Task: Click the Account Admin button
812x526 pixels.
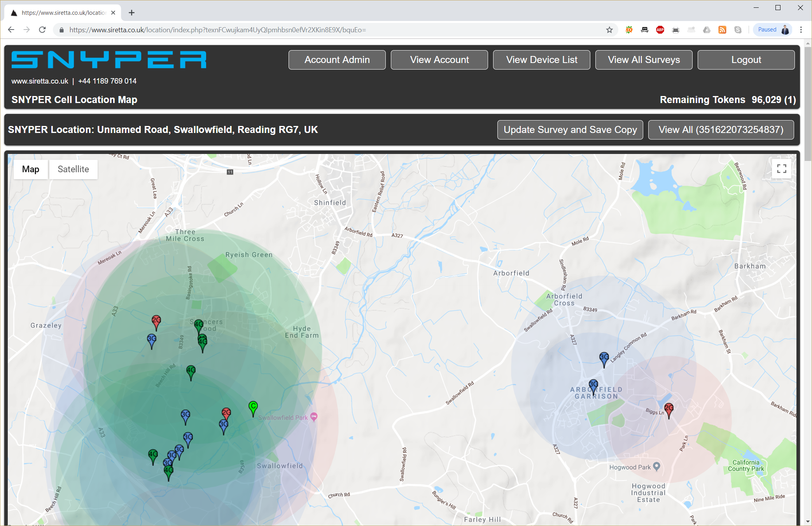Action: click(x=337, y=60)
